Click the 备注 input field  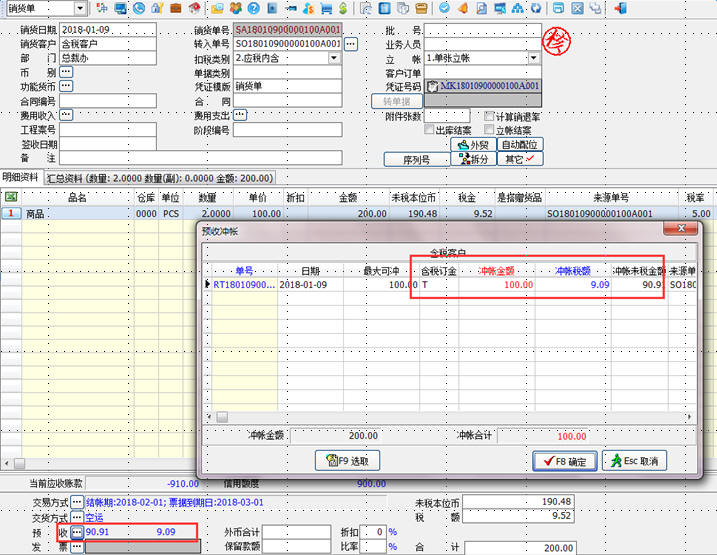(201, 158)
